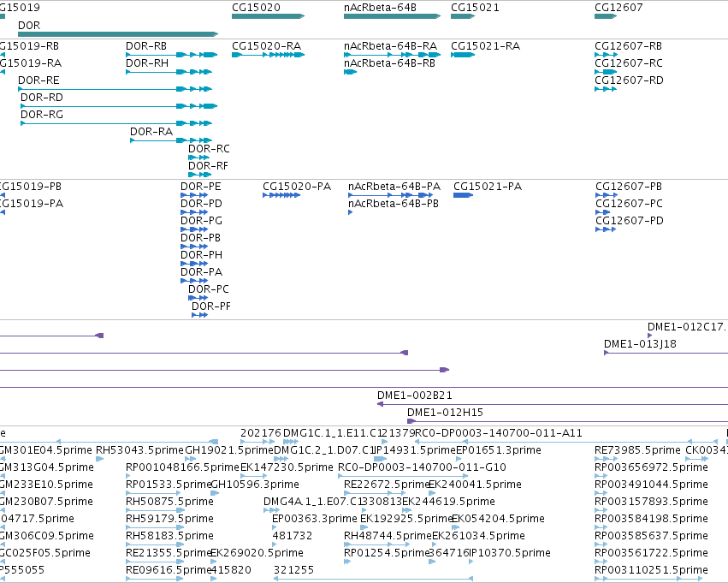728x583 pixels.
Task: Select protein DOR-PB
Action: (x=194, y=247)
